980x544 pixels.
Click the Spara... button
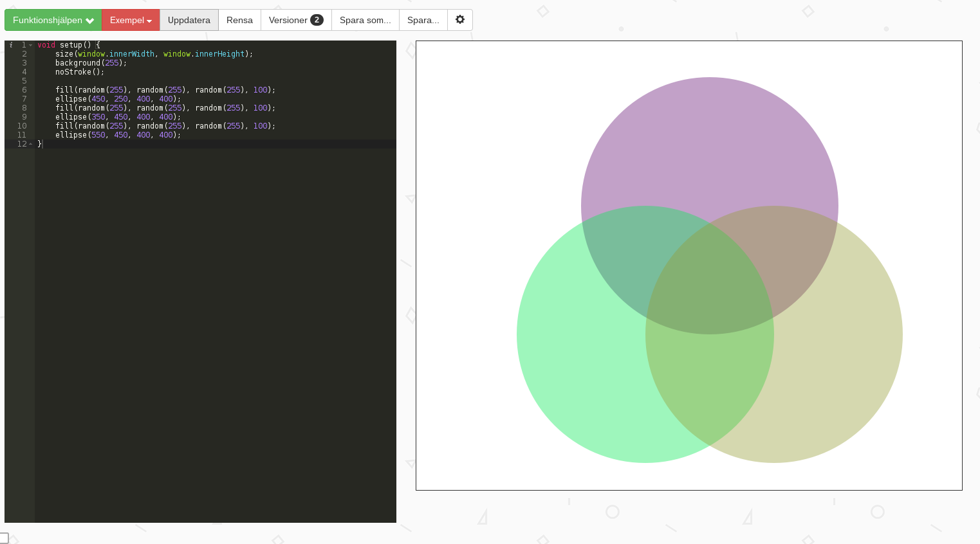[423, 20]
